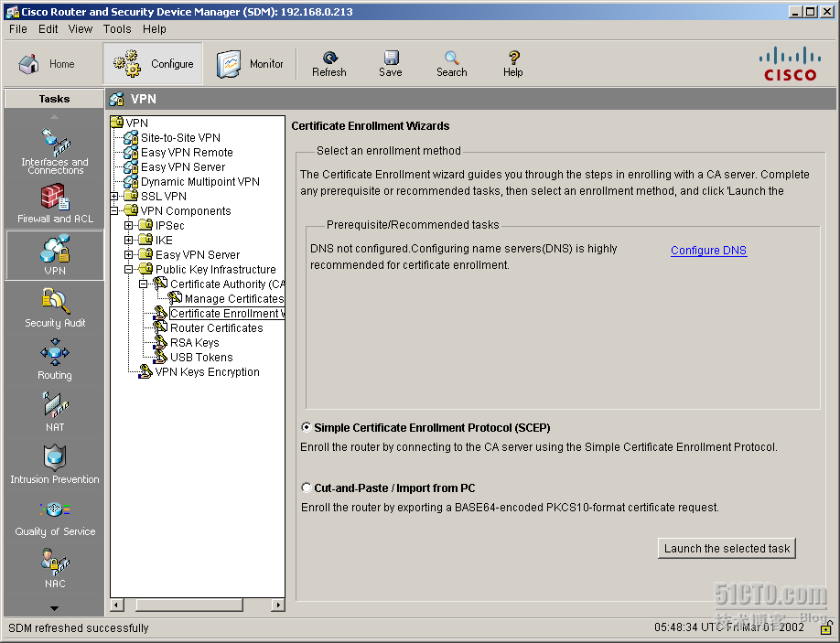Open the Configure mode gears icon
840x643 pixels.
point(127,64)
